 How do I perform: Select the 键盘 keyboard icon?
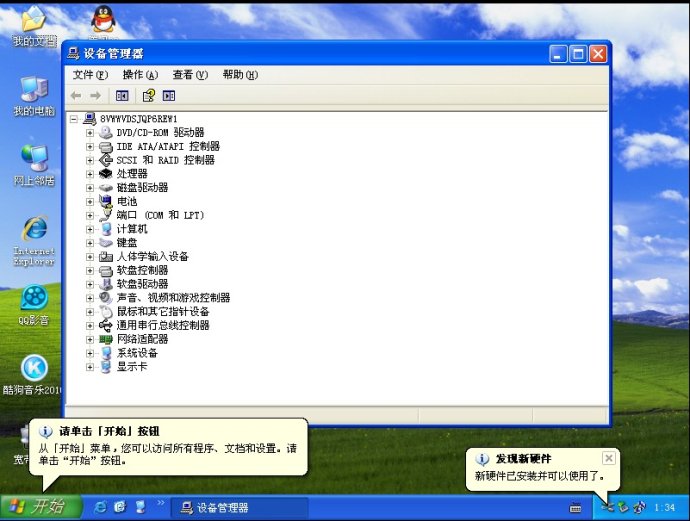pyautogui.click(x=106, y=242)
